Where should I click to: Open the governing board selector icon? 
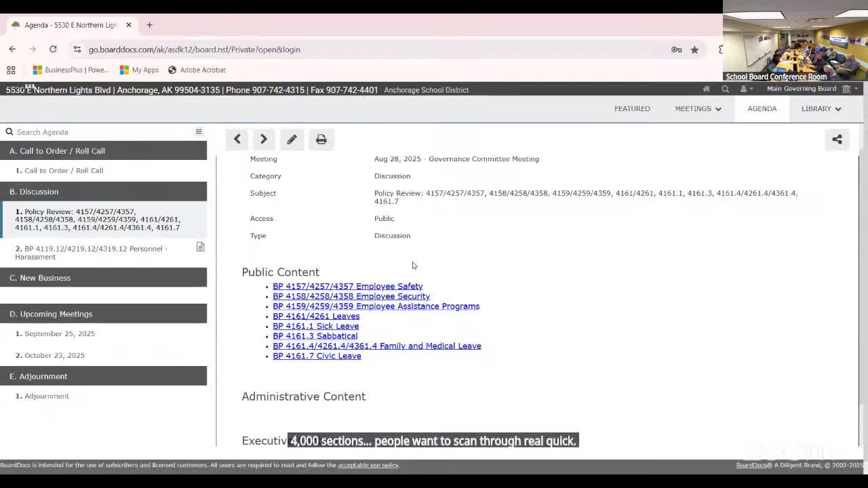(850, 89)
